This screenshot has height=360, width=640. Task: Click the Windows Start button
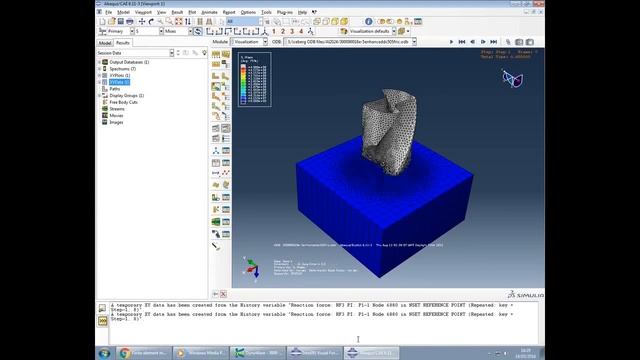104,353
